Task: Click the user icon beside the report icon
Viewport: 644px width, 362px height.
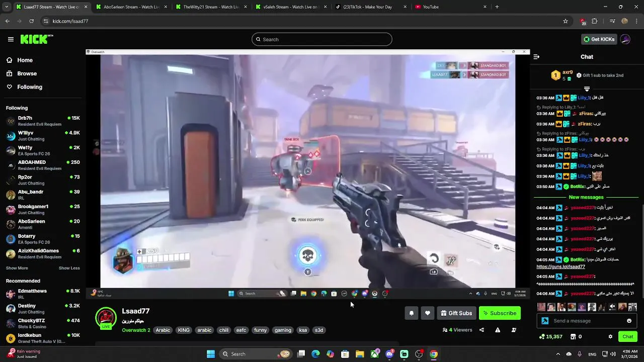Action: (514, 330)
